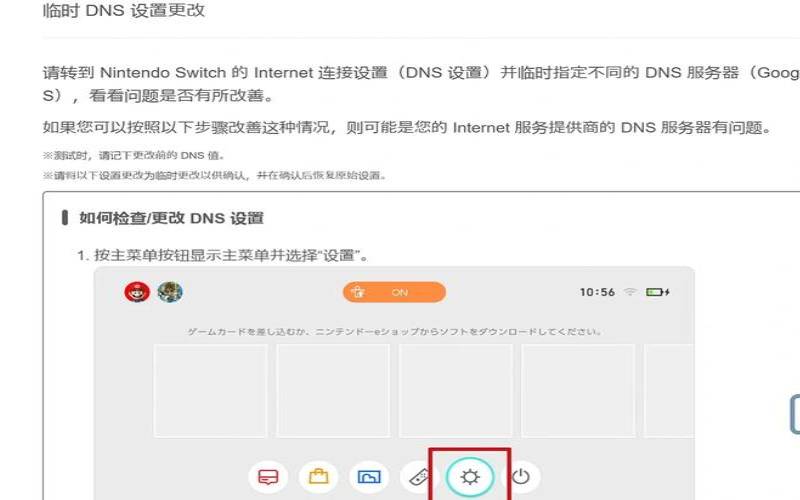
Task: Select the second empty game tile
Action: pyautogui.click(x=333, y=390)
